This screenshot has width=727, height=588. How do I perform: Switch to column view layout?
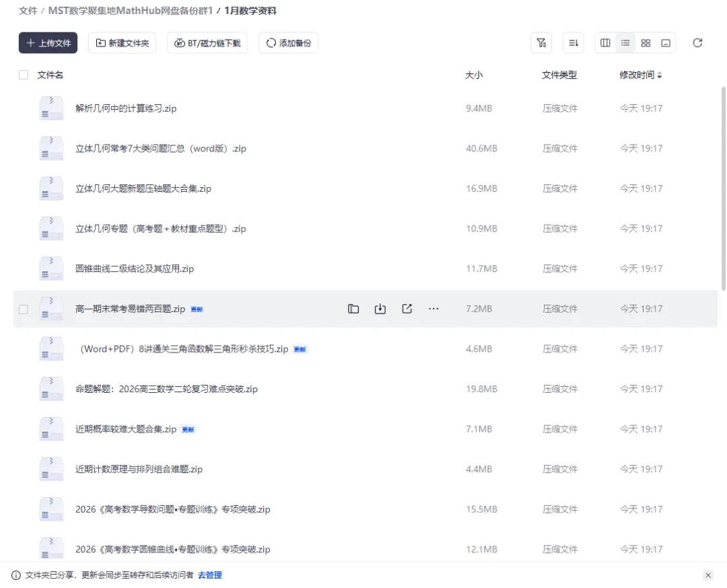[x=604, y=42]
